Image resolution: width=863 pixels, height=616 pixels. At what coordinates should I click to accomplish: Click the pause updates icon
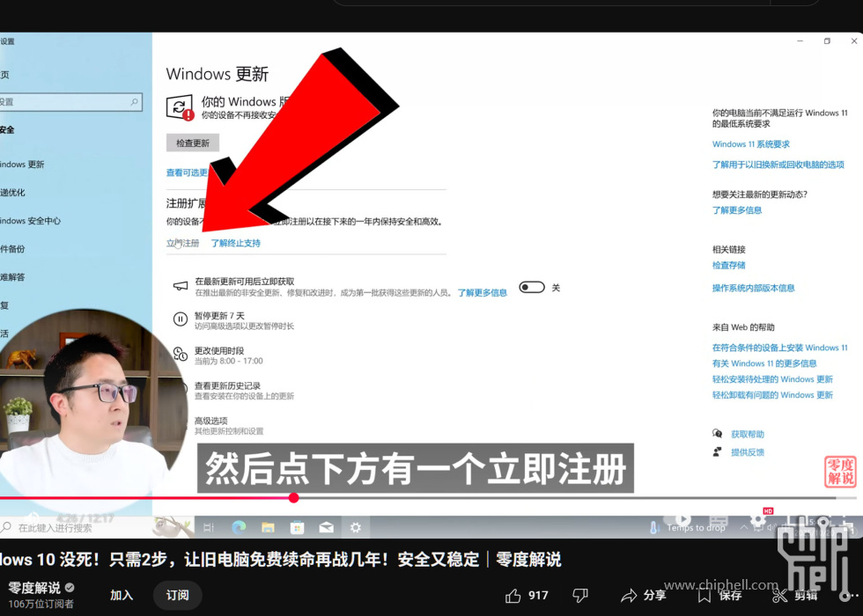click(x=181, y=319)
